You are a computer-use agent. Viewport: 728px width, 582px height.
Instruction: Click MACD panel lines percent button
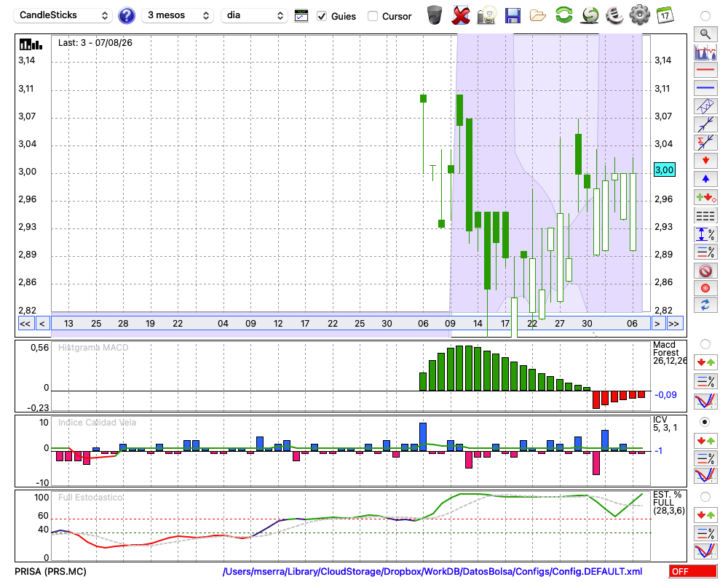(705, 381)
